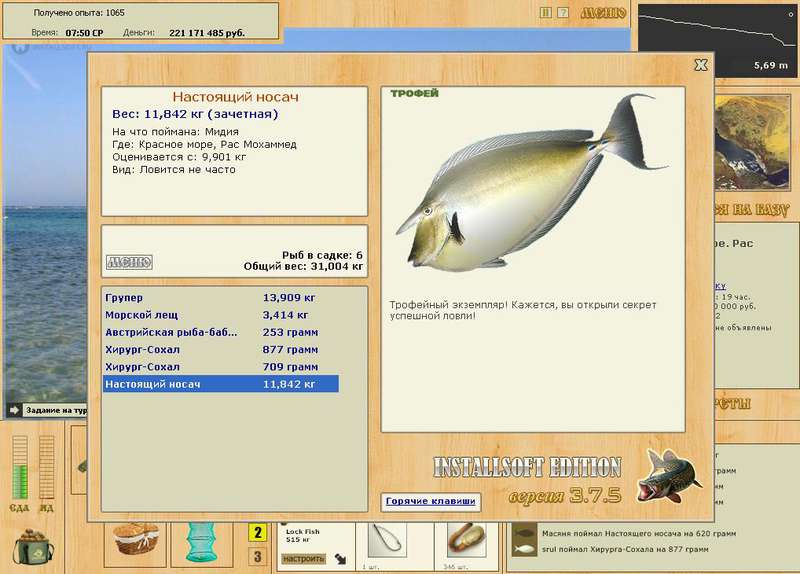Viewport: 800px width, 574px height.
Task: Click the Lock Fish 515 кг tackle label
Action: (303, 535)
